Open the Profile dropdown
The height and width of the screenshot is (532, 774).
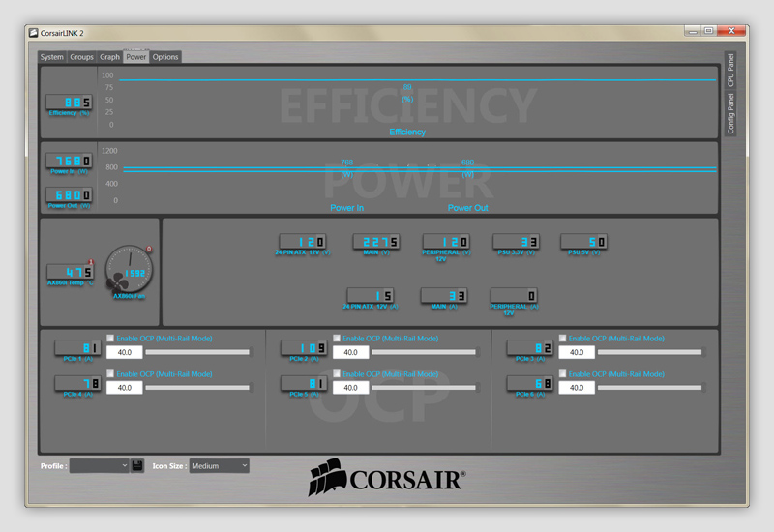click(x=100, y=465)
